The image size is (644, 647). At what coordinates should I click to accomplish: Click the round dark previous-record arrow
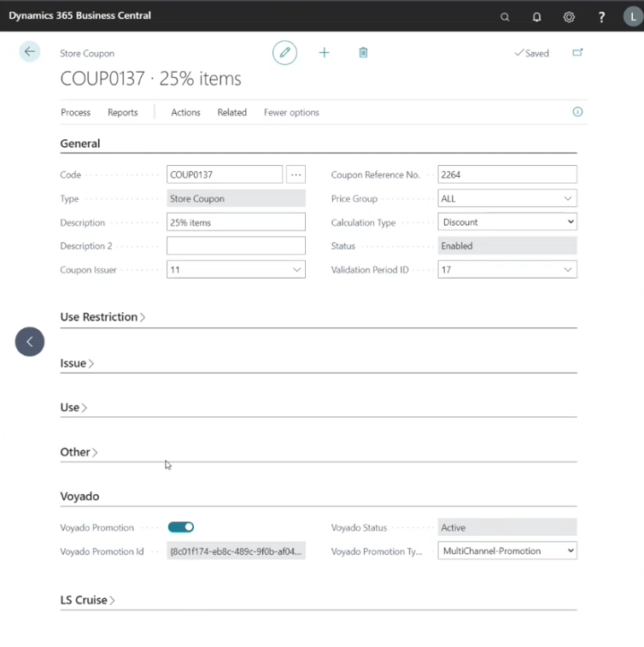[30, 342]
